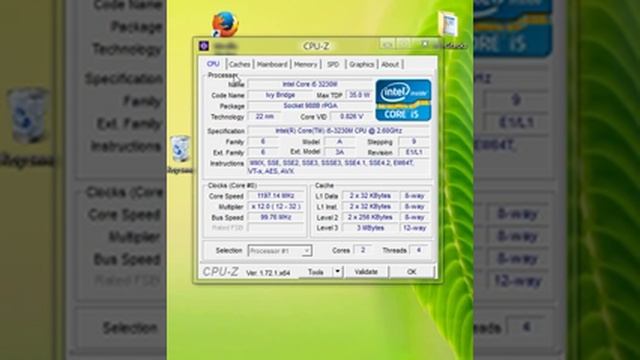Click the Level 3 '3 MBytes' value
The image size is (640, 360).
pos(370,228)
